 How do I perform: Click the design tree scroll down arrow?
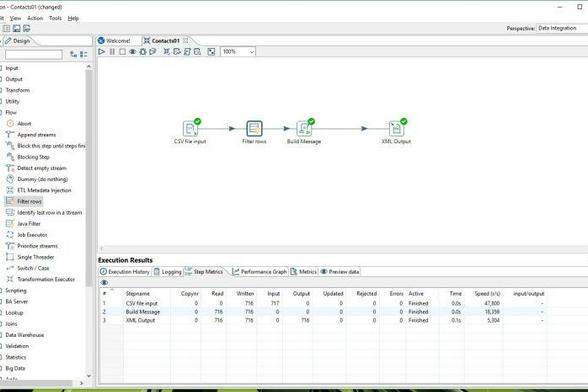click(x=89, y=375)
